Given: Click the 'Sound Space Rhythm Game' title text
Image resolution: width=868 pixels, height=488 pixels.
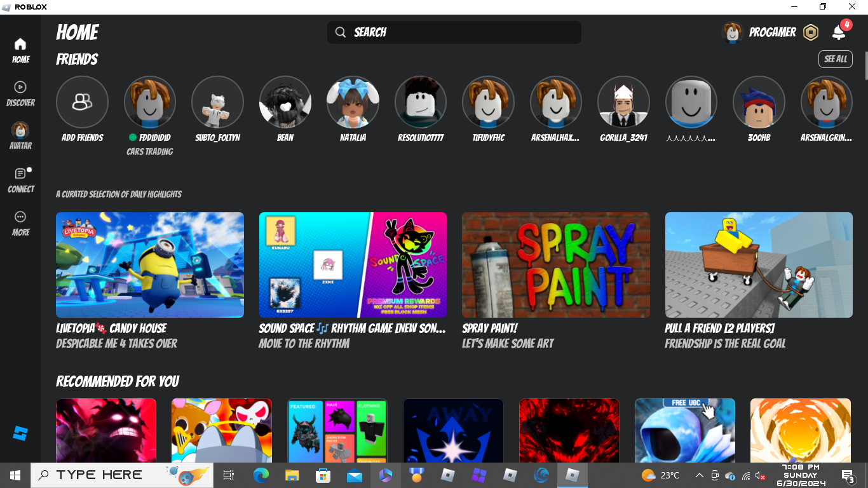Looking at the screenshot, I should point(352,329).
